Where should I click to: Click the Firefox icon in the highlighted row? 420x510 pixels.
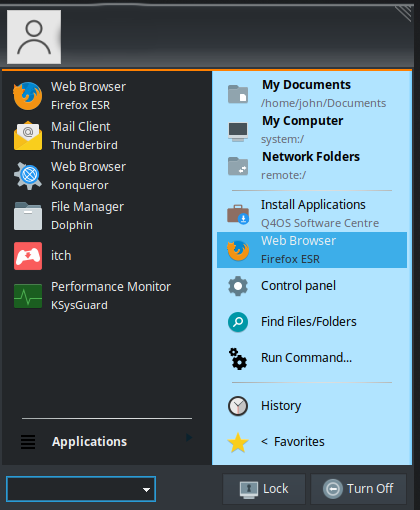238,250
